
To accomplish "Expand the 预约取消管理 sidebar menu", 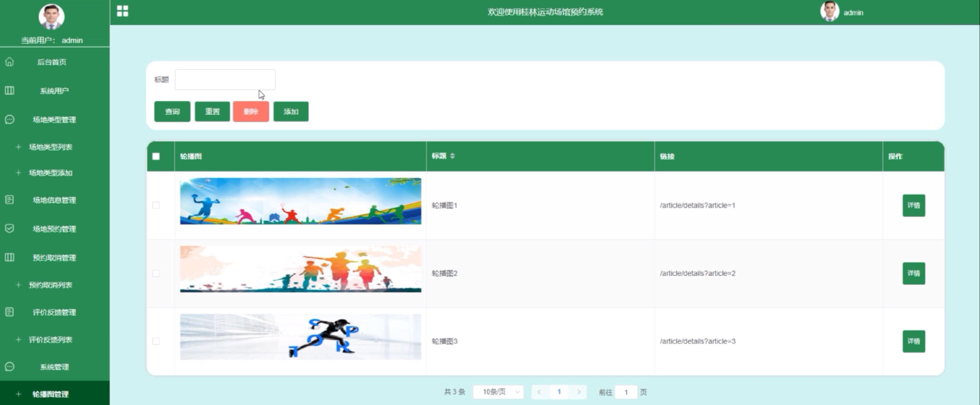I will pos(54,258).
